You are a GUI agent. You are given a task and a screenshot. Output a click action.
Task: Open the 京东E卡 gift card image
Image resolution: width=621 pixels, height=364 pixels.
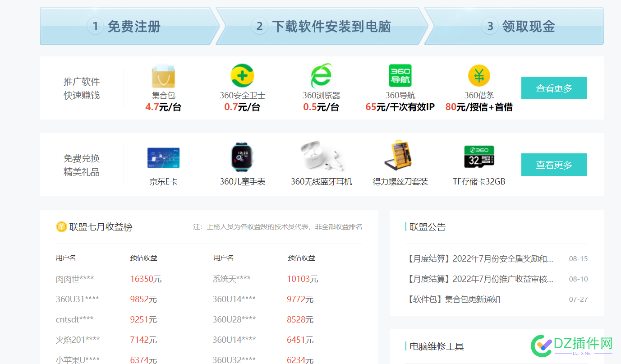(x=163, y=158)
